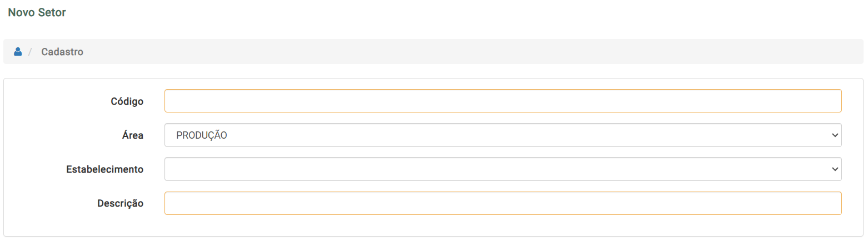The width and height of the screenshot is (868, 240).
Task: Click the empty gray breadcrumb bar area
Action: pyautogui.click(x=472, y=52)
